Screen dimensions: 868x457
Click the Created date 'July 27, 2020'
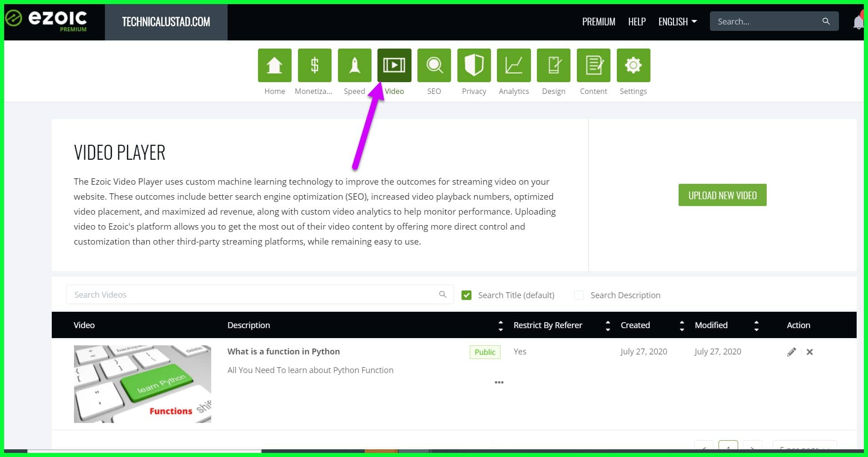coord(644,351)
